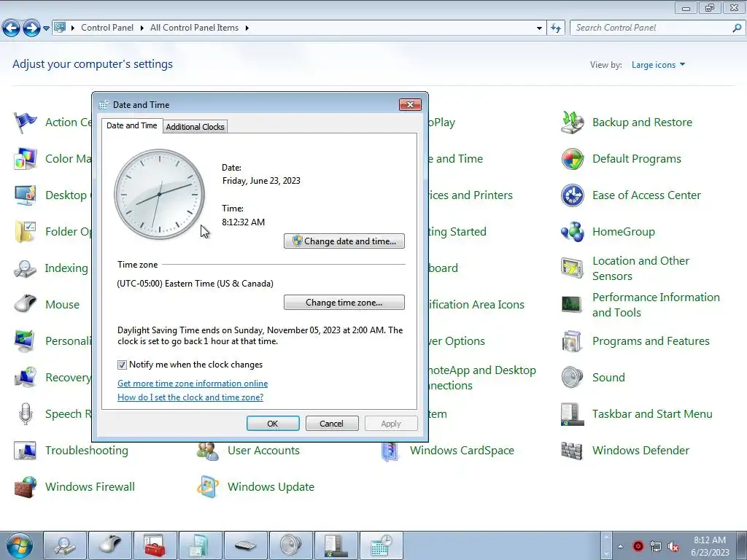Screen dimensions: 747x560
Task: Click the taskbar clock showing 8:12 AM
Action: coord(710,546)
